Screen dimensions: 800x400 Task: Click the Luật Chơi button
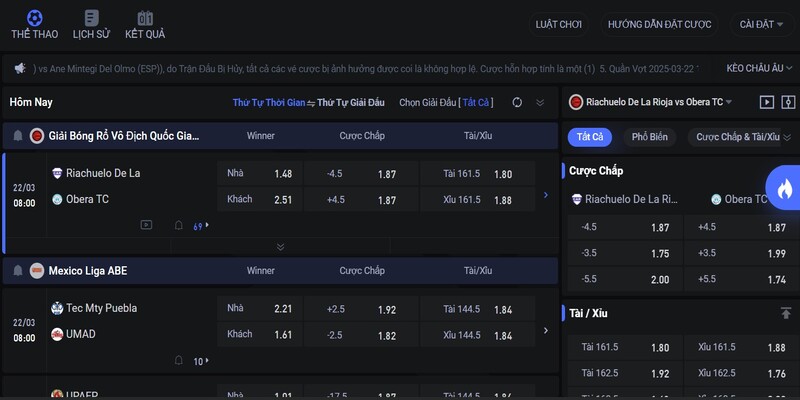point(559,24)
